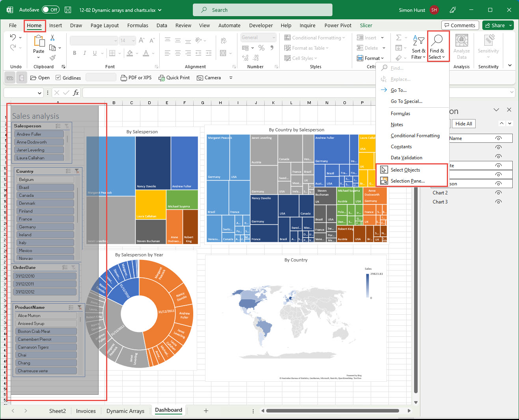Expand the Paste dropdown arrow

click(39, 57)
